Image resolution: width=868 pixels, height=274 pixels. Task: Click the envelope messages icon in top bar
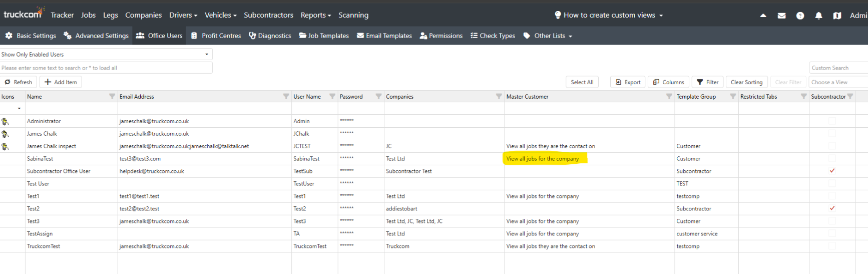pos(781,16)
